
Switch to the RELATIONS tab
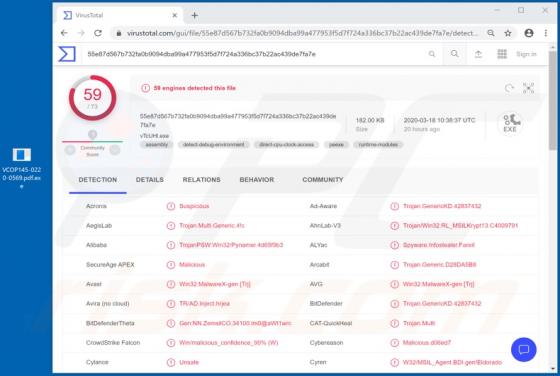pos(201,180)
